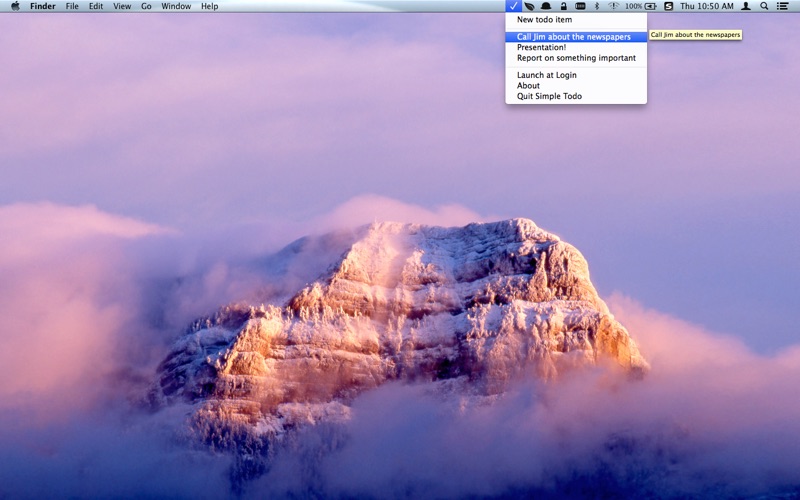Click the S-shaped app icon in the menu bar
Screen dimensions: 800x500
[668, 6]
